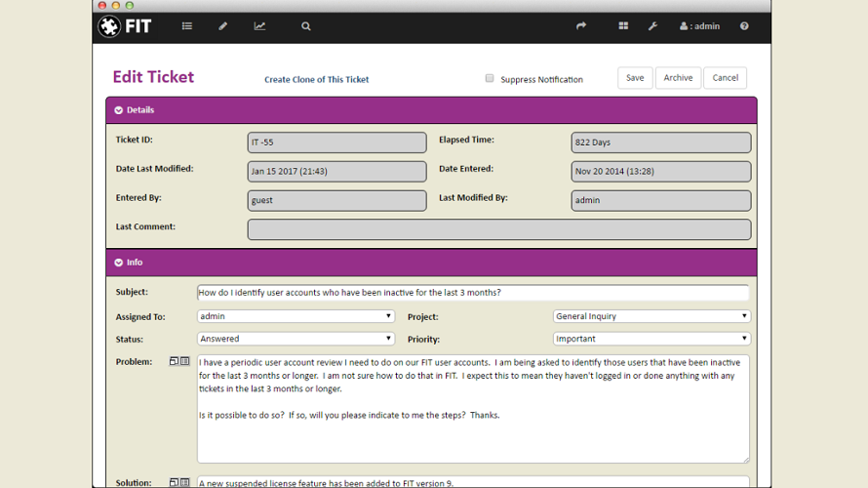Click the pencil edit icon in navbar
Screen dimensions: 868x488
222,26
